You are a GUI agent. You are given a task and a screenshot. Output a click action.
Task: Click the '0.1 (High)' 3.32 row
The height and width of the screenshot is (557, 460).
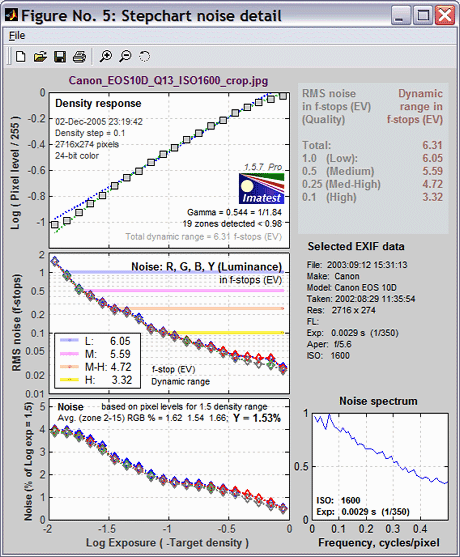point(372,197)
